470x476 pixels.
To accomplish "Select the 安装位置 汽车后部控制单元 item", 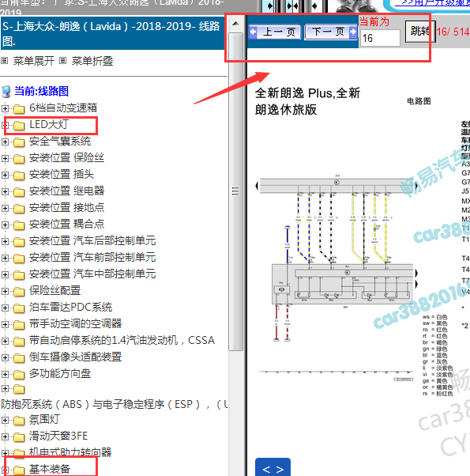I will tap(92, 240).
